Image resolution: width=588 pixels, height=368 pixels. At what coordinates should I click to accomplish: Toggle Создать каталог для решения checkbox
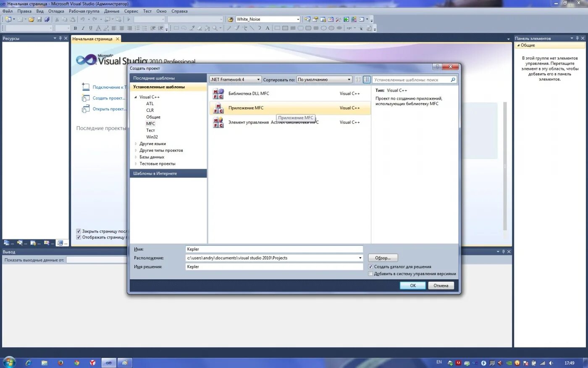click(x=370, y=267)
